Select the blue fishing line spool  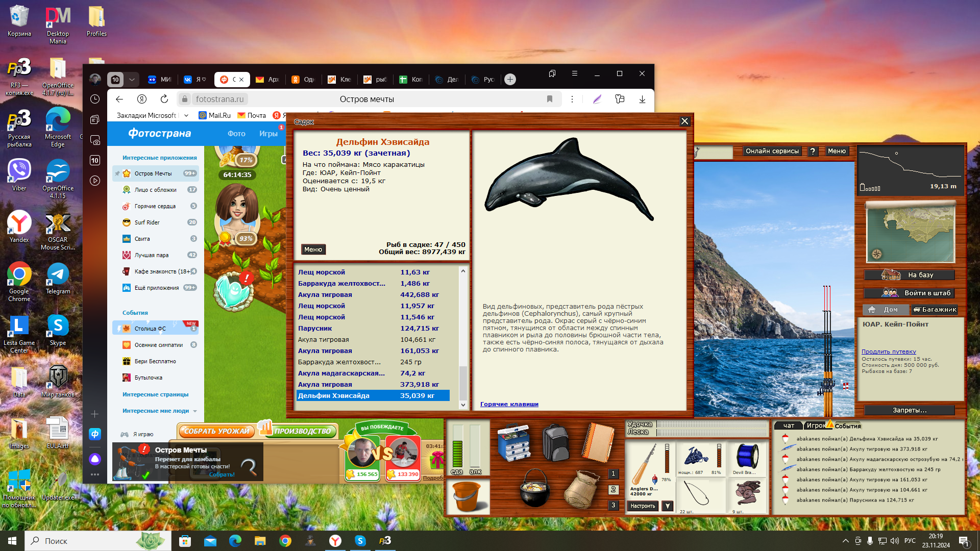coord(747,456)
